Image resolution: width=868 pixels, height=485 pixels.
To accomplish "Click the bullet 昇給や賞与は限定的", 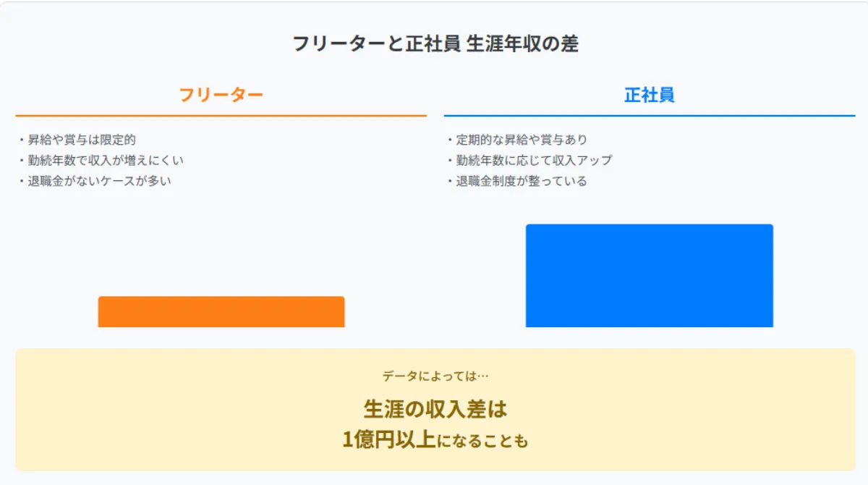I will [x=81, y=140].
